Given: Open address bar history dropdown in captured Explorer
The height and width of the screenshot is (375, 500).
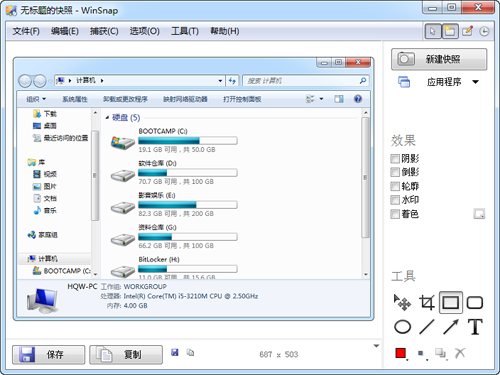Looking at the screenshot, I should [x=220, y=81].
